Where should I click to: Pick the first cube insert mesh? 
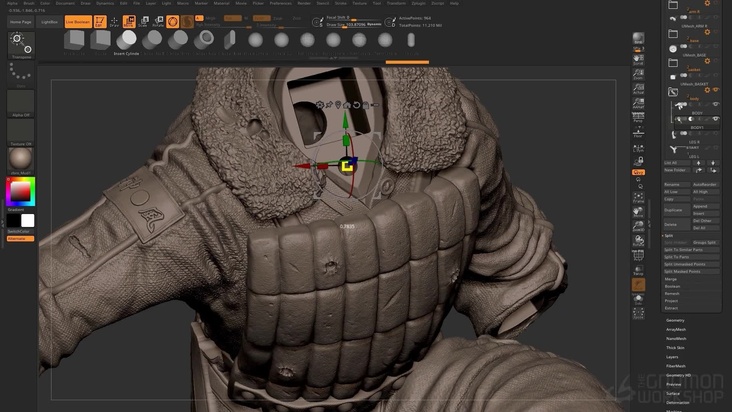(x=74, y=41)
